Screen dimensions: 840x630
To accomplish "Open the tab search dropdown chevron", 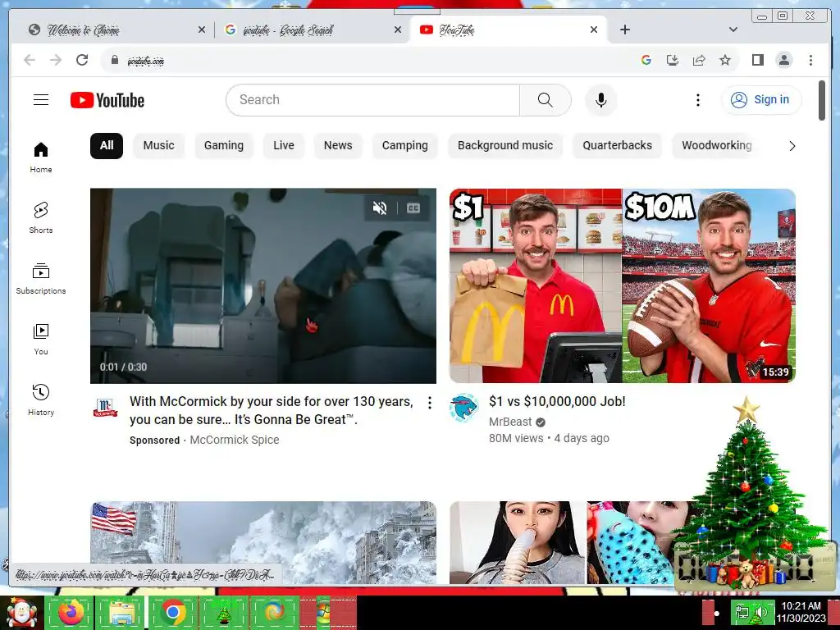I will [733, 30].
